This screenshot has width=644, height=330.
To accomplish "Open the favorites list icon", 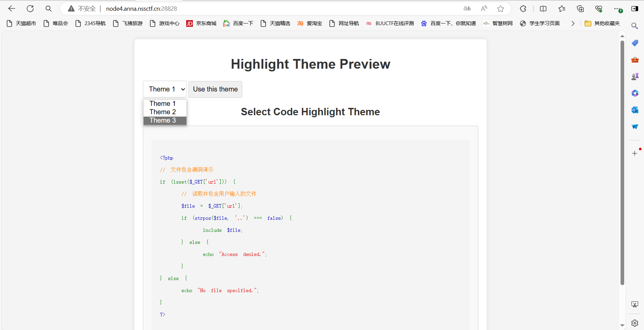I will [562, 9].
